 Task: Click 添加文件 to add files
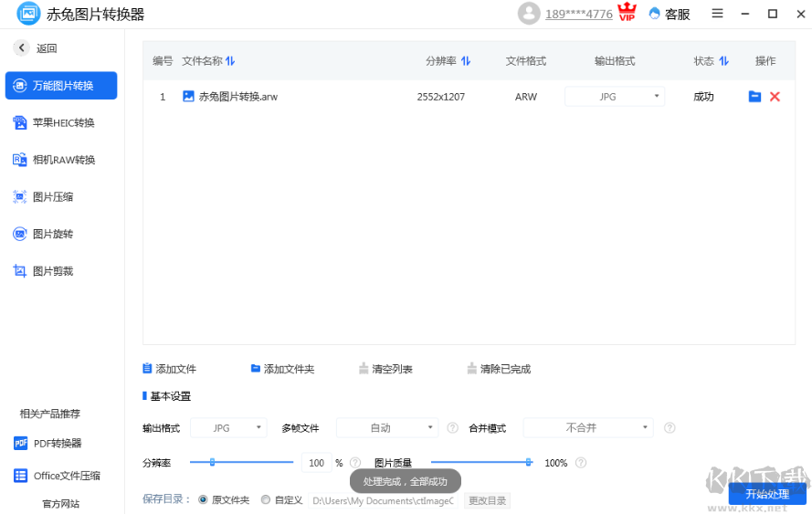coord(169,370)
